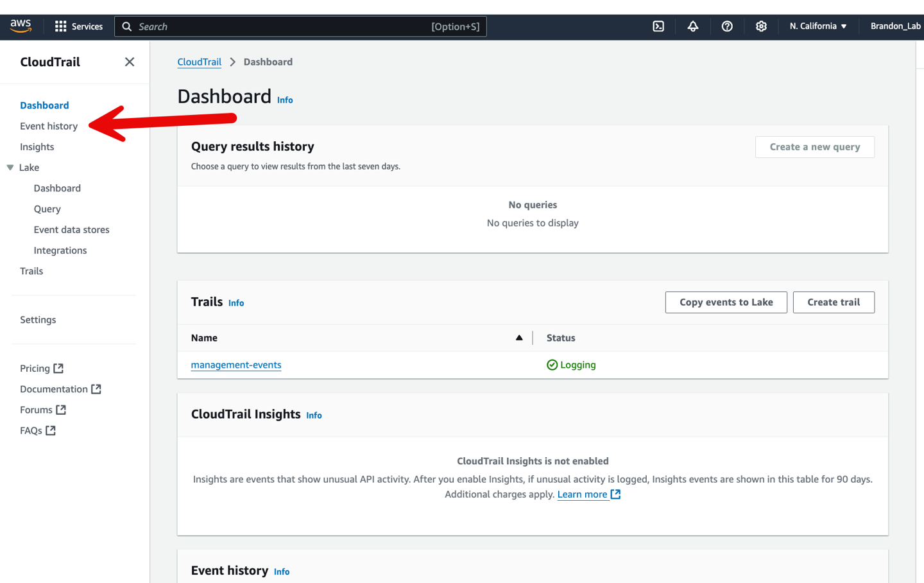Open the settings gear icon

click(x=761, y=26)
